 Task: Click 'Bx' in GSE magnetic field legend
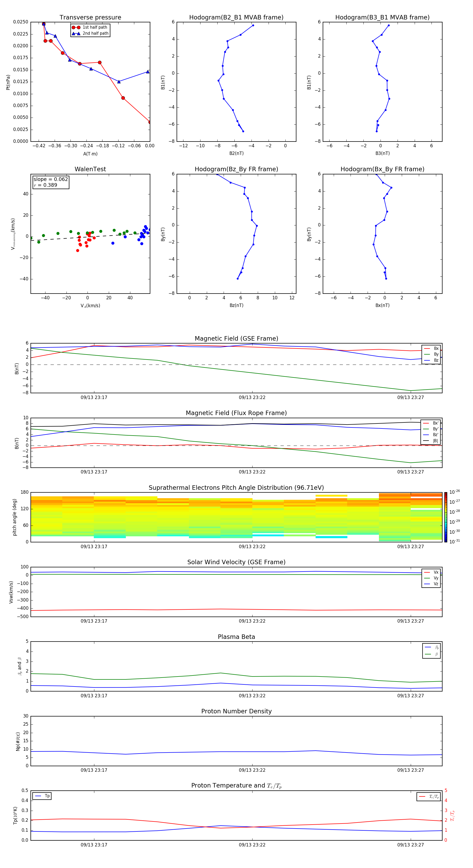pyautogui.click(x=436, y=349)
